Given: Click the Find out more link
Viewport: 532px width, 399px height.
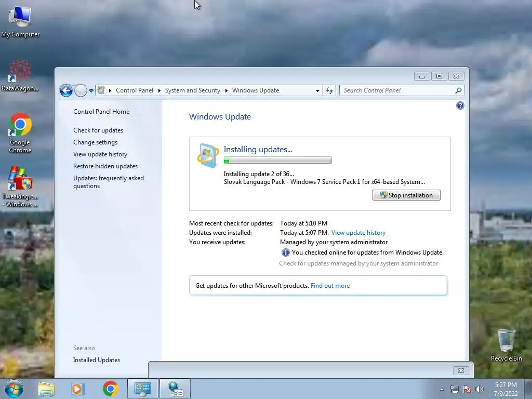Looking at the screenshot, I should (x=330, y=286).
